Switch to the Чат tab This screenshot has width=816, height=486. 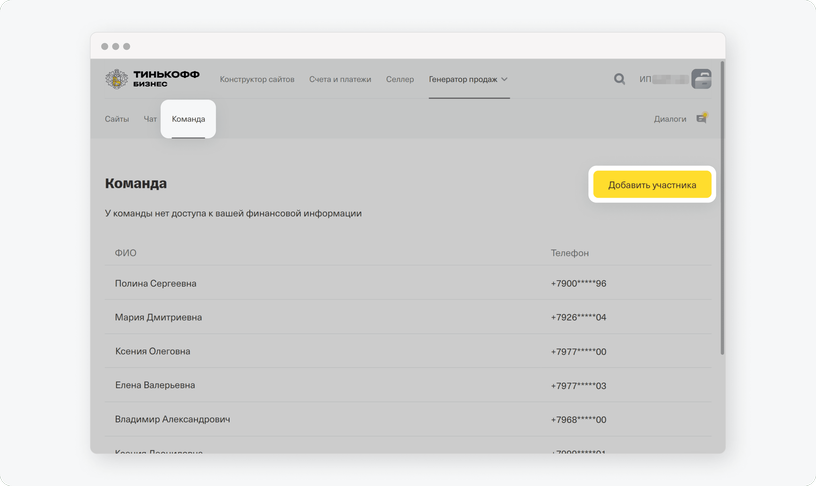click(x=150, y=119)
